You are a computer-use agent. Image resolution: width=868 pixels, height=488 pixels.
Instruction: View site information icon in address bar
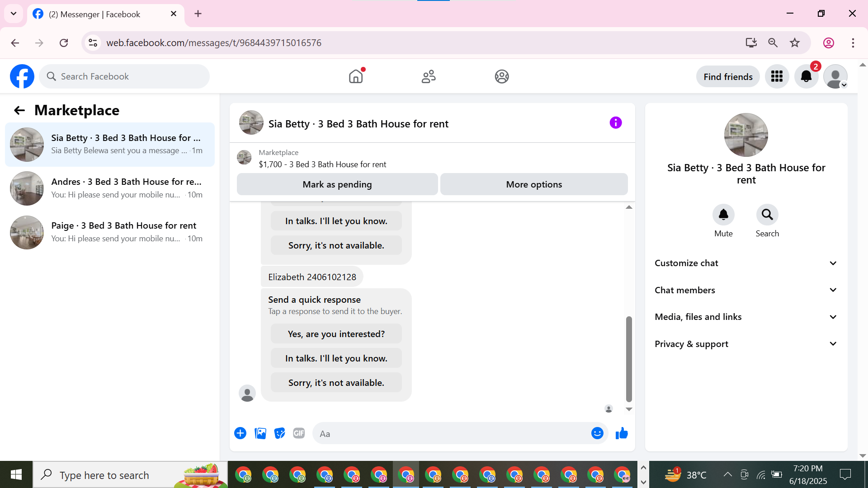point(93,43)
